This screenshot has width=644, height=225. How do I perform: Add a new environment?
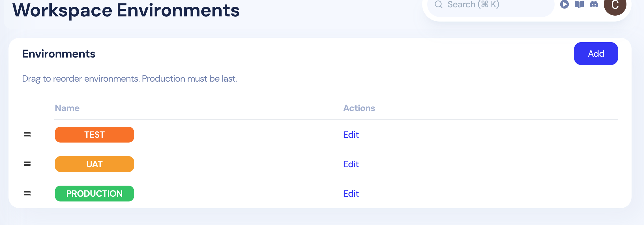pos(596,54)
